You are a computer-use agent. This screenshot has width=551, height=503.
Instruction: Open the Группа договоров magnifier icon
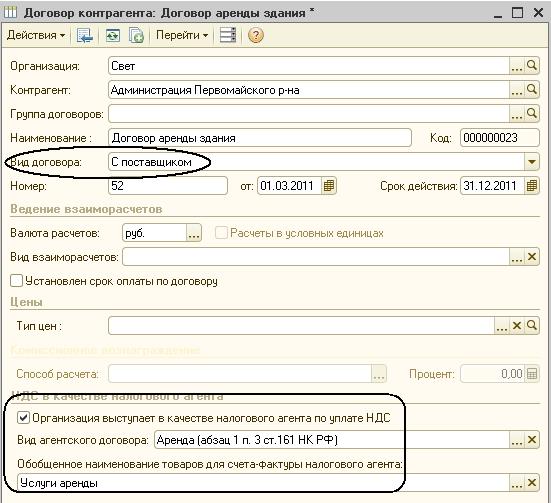(532, 114)
